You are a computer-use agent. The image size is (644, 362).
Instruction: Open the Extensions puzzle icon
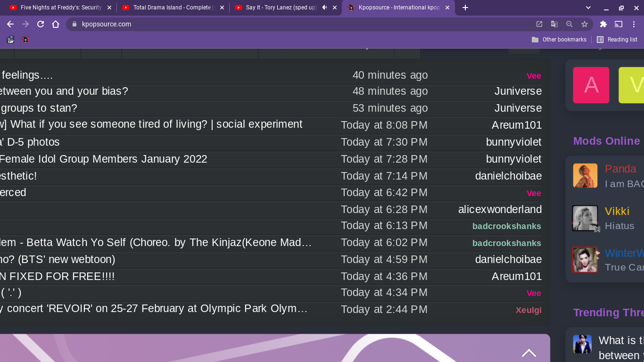[x=603, y=24]
